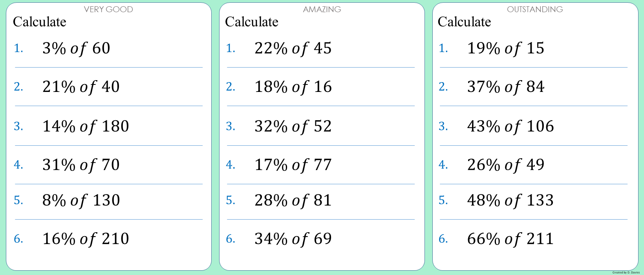Select question 21% of 40
This screenshot has width=644, height=275.
(x=81, y=87)
